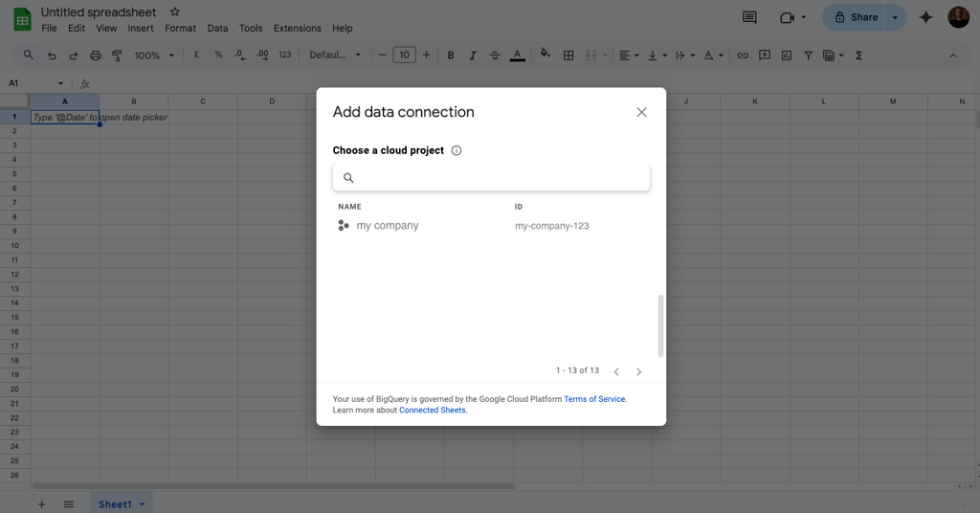Click the Google Sheets home logo
980x513 pixels.
click(x=23, y=19)
